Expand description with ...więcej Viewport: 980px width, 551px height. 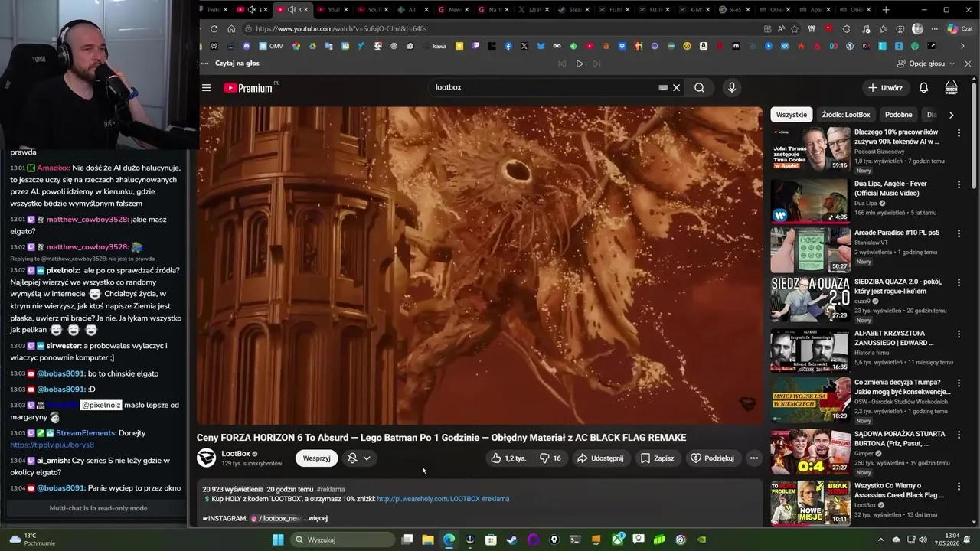(x=315, y=518)
